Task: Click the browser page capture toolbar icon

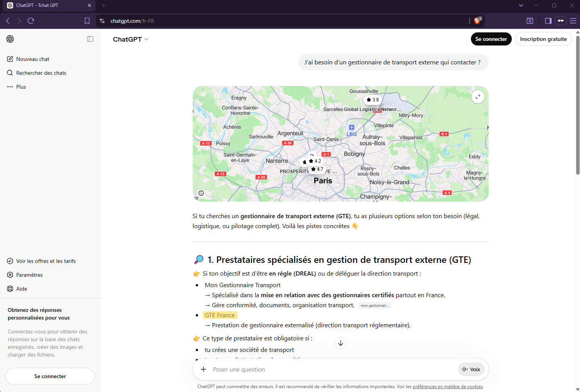Action: coord(530,21)
